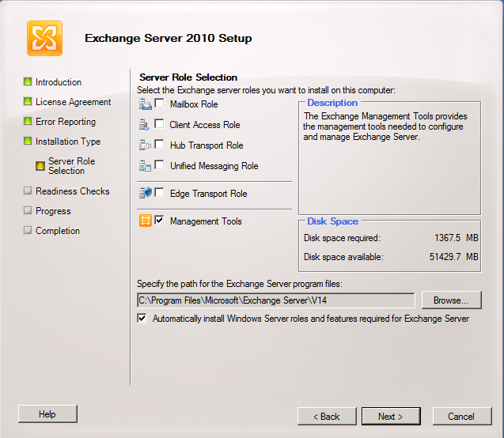
Task: Select the Completion step label
Action: (x=58, y=231)
